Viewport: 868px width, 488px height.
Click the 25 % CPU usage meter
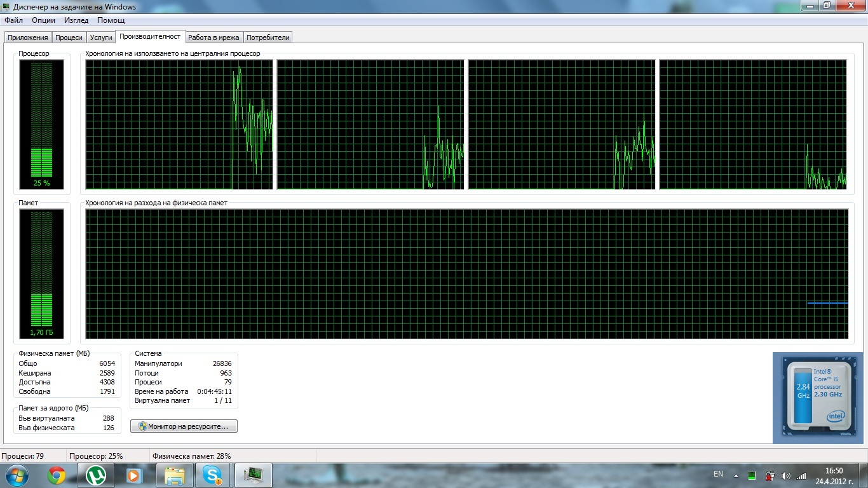(x=42, y=125)
